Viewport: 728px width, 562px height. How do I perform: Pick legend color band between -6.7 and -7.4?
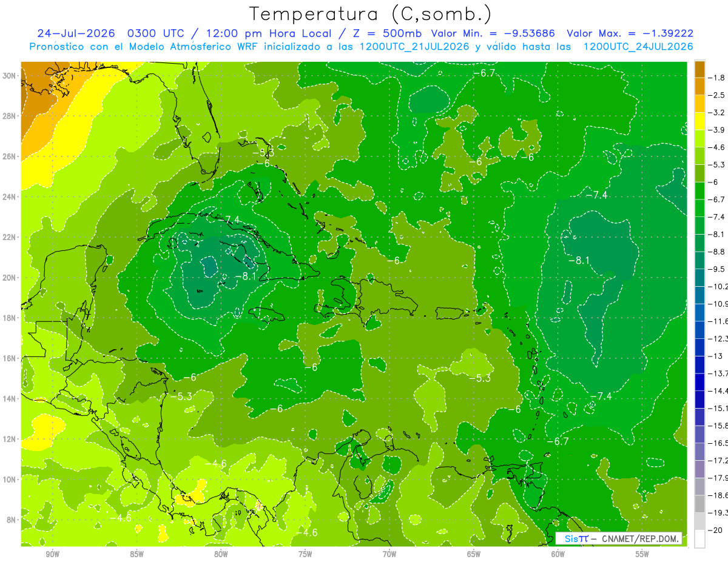699,208
